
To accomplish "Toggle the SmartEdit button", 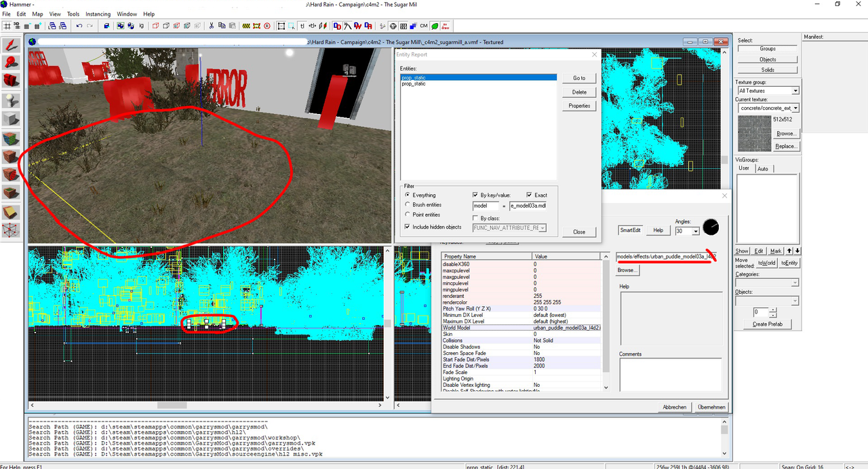I will [x=631, y=230].
